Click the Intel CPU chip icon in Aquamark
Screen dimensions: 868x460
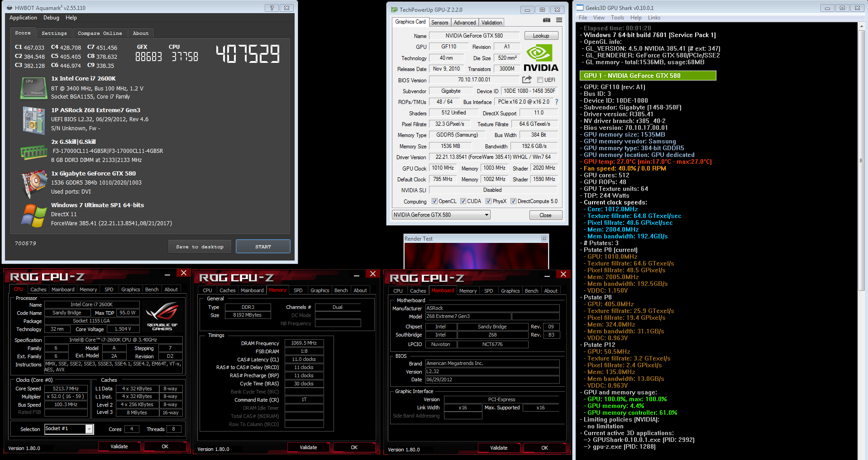pos(34,88)
